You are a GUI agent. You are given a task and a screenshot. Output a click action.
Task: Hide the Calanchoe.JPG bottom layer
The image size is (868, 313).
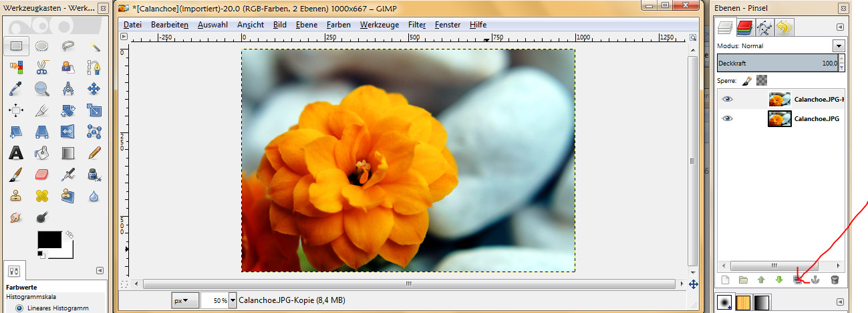coord(728,118)
